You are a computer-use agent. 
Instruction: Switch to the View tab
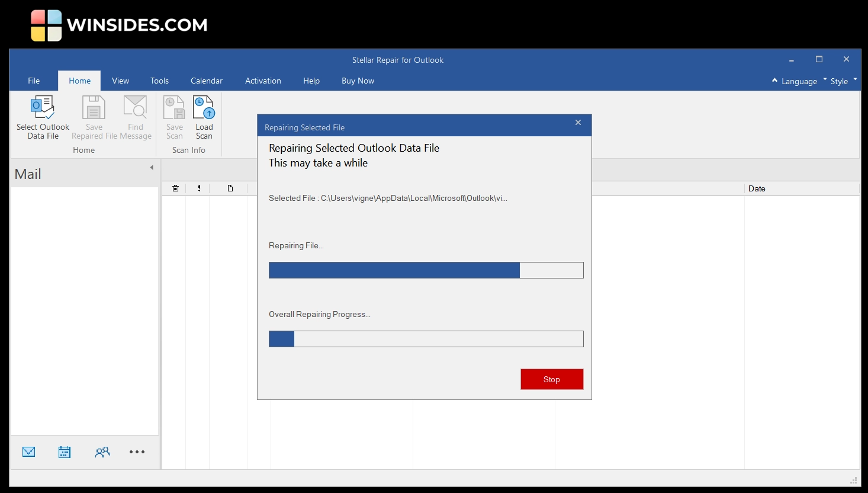click(120, 81)
